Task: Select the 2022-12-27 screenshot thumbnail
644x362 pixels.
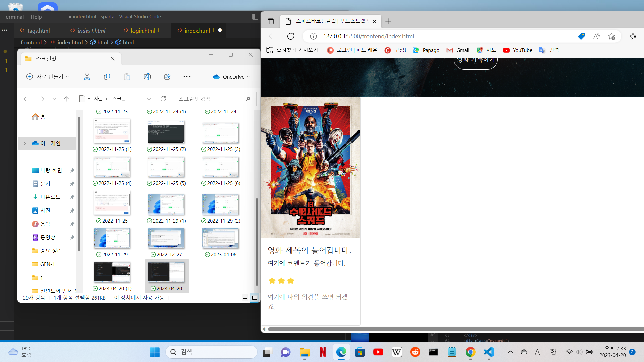Action: 166,242
